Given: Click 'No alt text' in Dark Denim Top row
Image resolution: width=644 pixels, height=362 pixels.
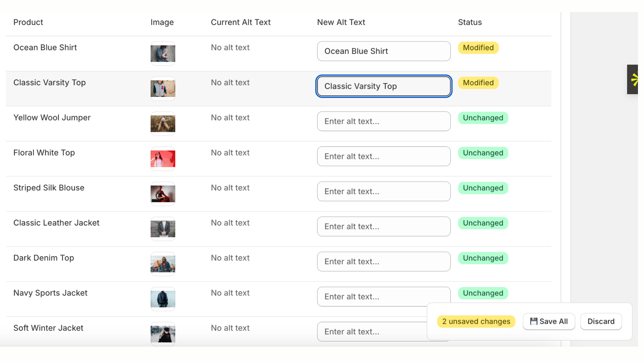Looking at the screenshot, I should 230,258.
